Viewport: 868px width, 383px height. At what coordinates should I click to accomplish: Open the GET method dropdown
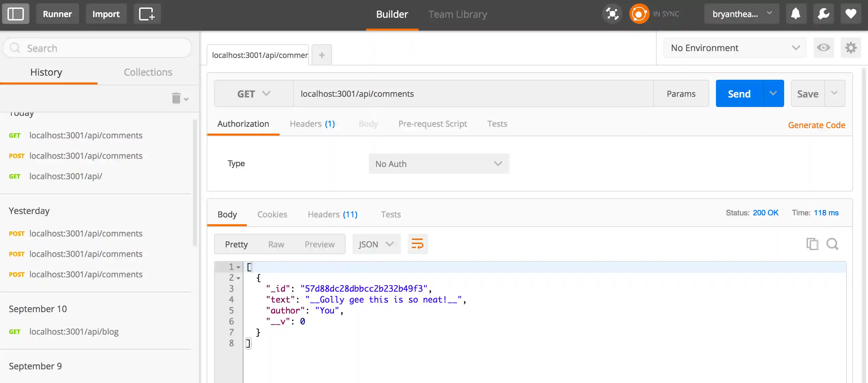[254, 94]
